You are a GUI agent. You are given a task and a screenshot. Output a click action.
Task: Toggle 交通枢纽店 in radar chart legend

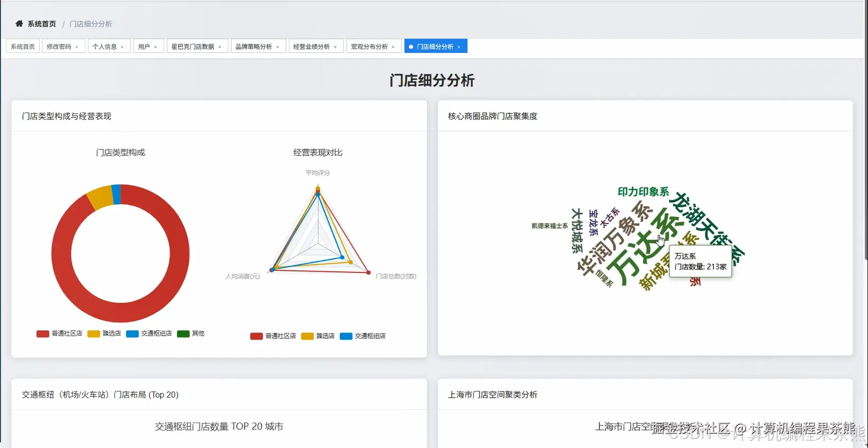click(363, 336)
